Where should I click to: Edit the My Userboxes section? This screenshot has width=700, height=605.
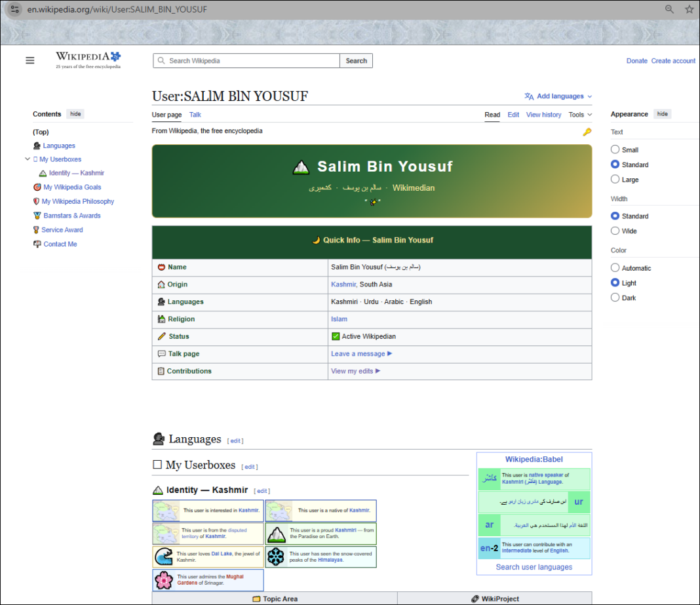click(249, 467)
